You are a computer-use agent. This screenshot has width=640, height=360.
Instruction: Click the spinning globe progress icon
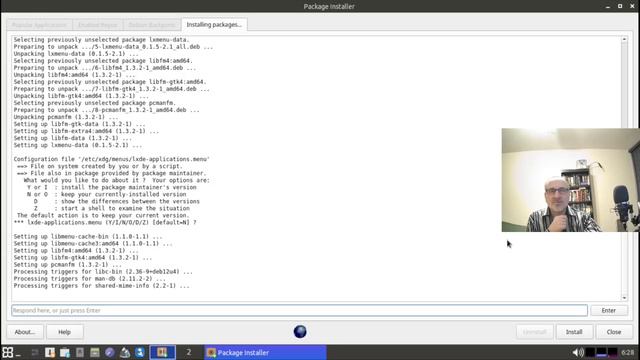click(300, 331)
